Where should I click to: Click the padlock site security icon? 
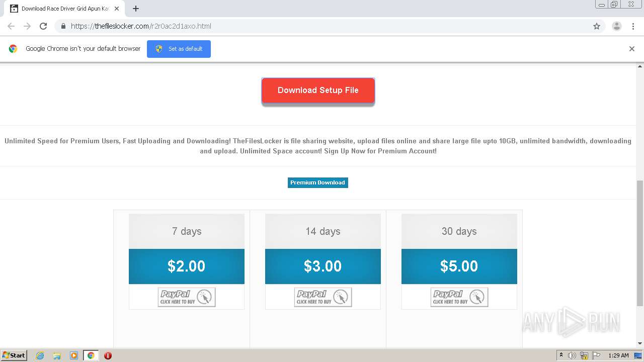(63, 26)
